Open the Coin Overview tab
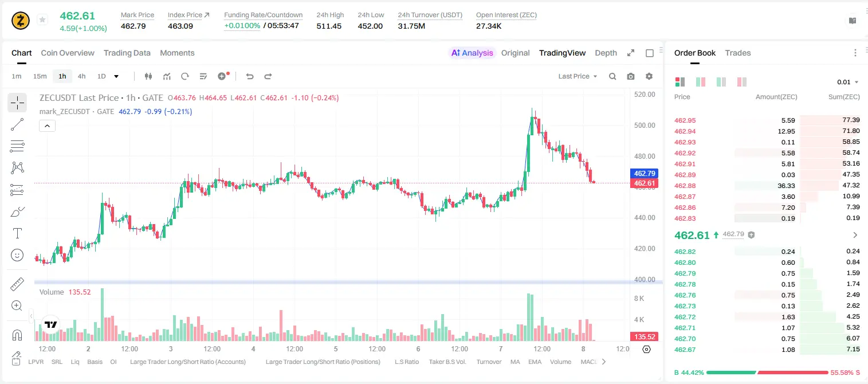Viewport: 868px width, 384px height. [68, 53]
